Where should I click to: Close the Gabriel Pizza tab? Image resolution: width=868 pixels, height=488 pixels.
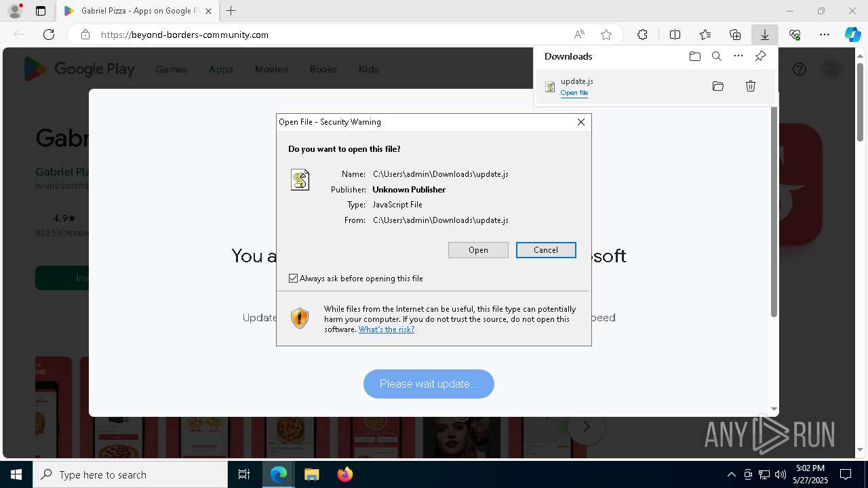pyautogui.click(x=208, y=11)
